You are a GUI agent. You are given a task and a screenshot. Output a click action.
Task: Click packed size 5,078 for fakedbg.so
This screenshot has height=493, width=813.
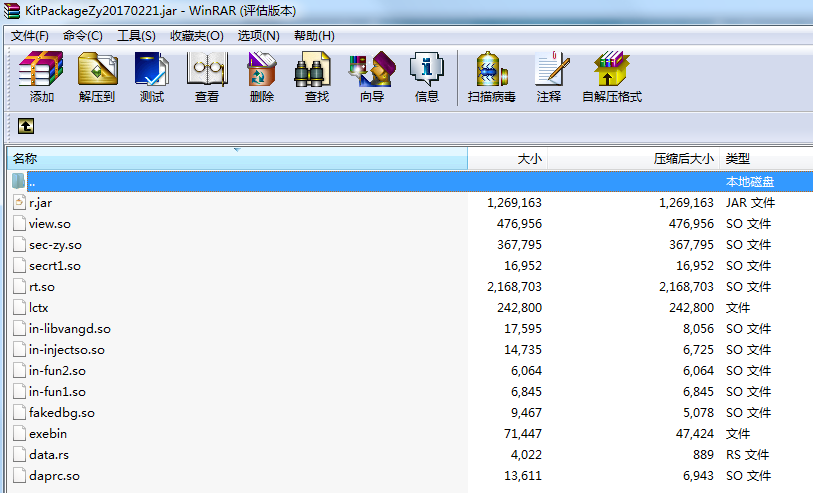pos(698,413)
